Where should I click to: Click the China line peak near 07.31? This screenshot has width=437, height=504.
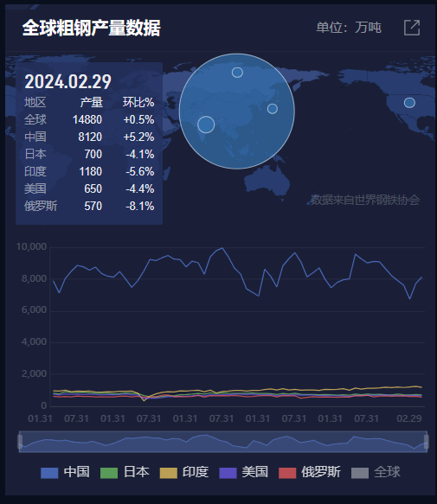[222, 248]
